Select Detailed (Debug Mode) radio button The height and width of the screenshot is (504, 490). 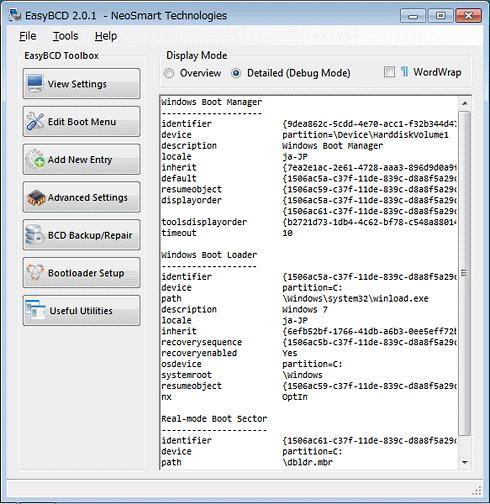(236, 73)
